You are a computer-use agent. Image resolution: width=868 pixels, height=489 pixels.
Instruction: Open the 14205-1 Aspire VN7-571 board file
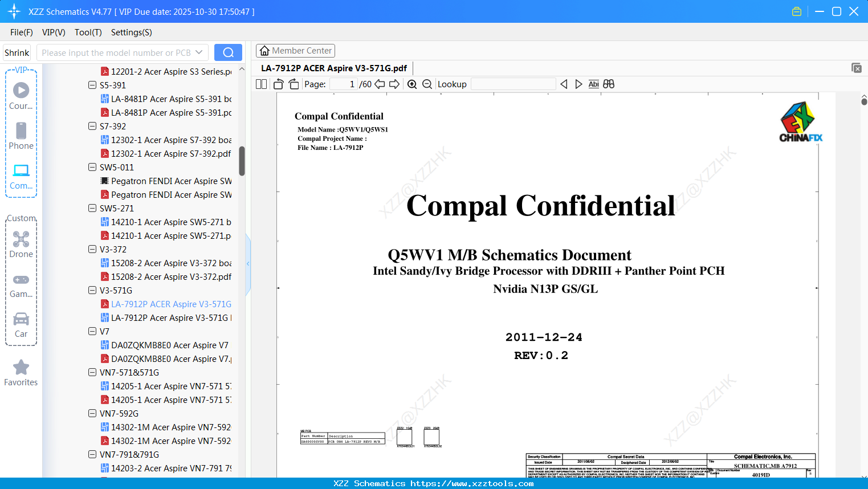(x=166, y=386)
